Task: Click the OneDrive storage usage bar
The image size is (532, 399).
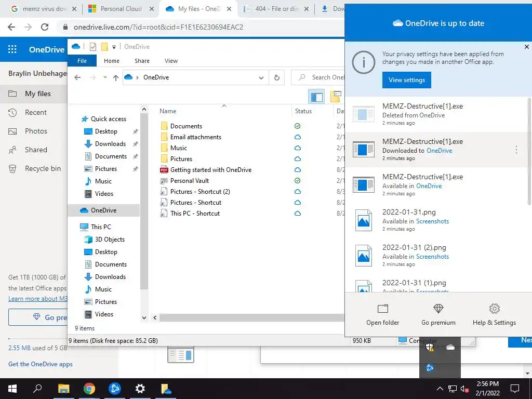Action: click(x=37, y=339)
